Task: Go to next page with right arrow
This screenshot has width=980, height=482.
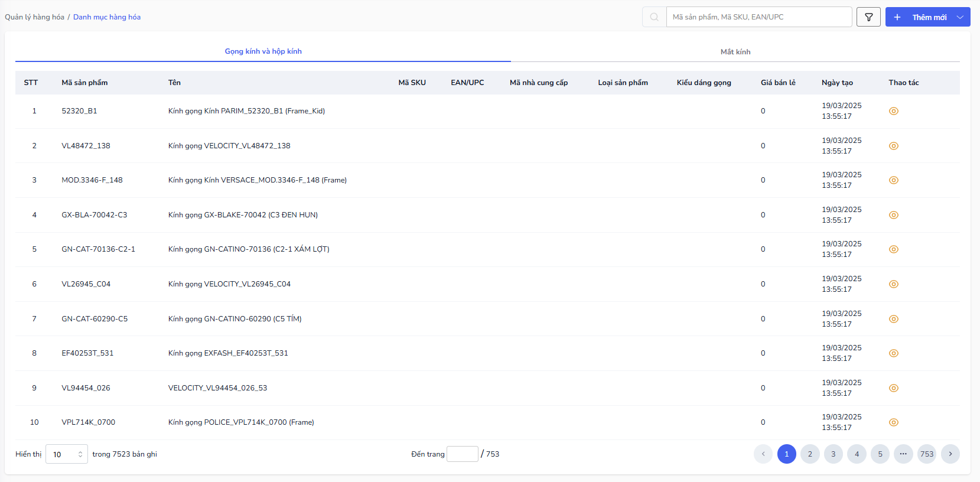Action: [950, 454]
